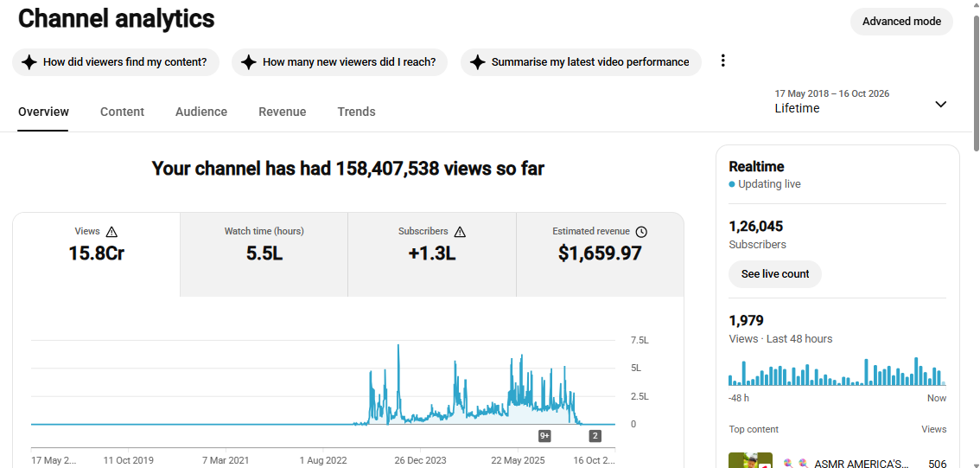980x468 pixels.
Task: Click the 11 Oct 2019 axis label
Action: point(128,460)
